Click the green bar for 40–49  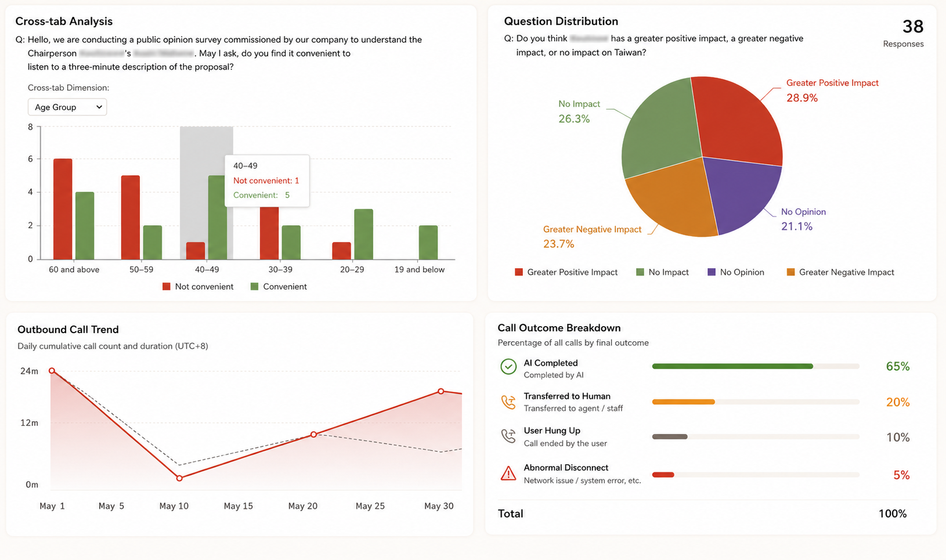(x=216, y=218)
